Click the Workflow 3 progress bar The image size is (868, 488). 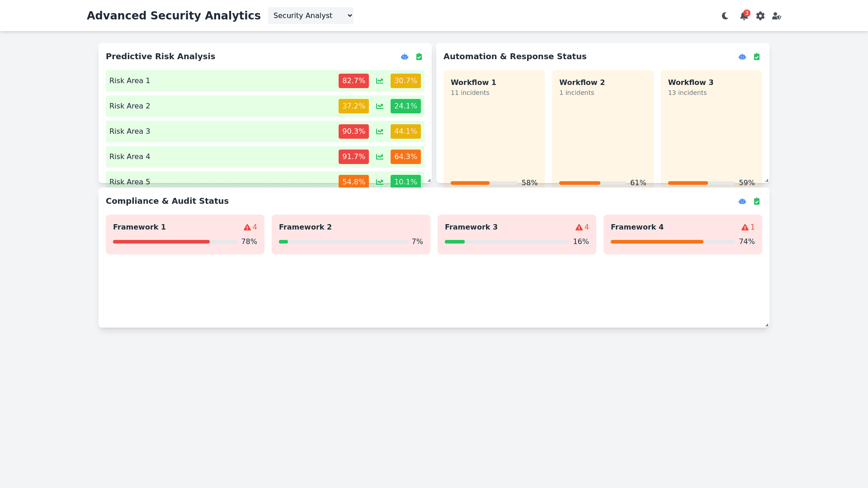coord(701,183)
